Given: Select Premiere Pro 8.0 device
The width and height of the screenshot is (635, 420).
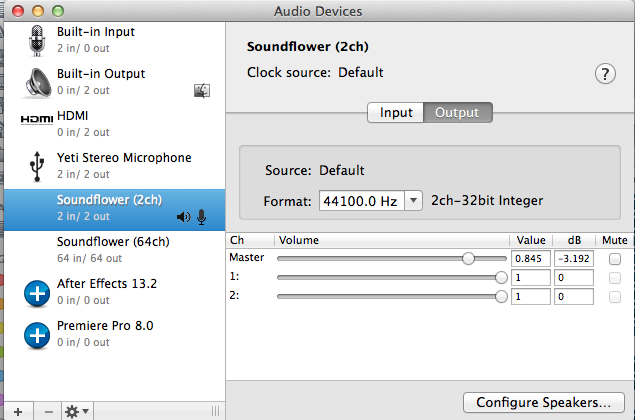Looking at the screenshot, I should tap(115, 334).
